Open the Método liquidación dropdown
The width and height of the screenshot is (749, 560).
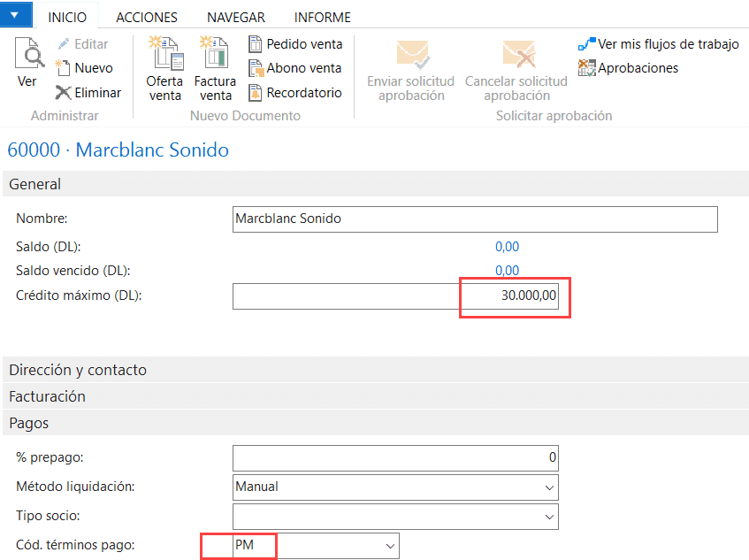pos(549,487)
